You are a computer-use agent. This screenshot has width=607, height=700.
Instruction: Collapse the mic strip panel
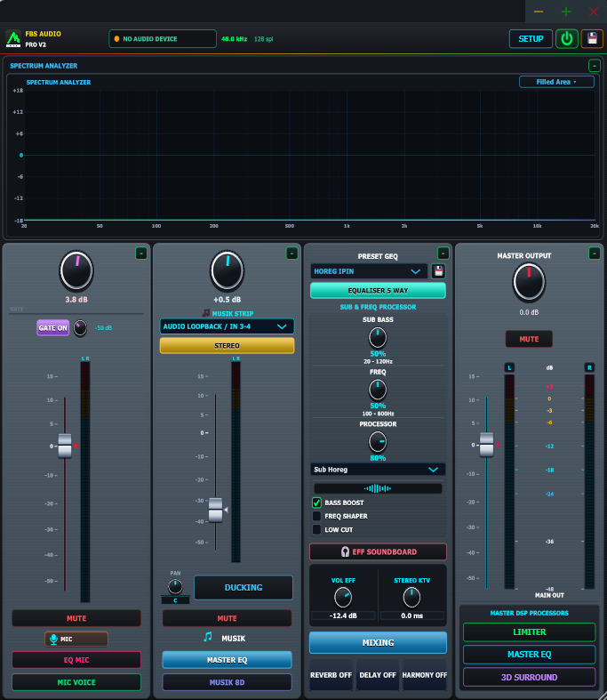click(141, 253)
